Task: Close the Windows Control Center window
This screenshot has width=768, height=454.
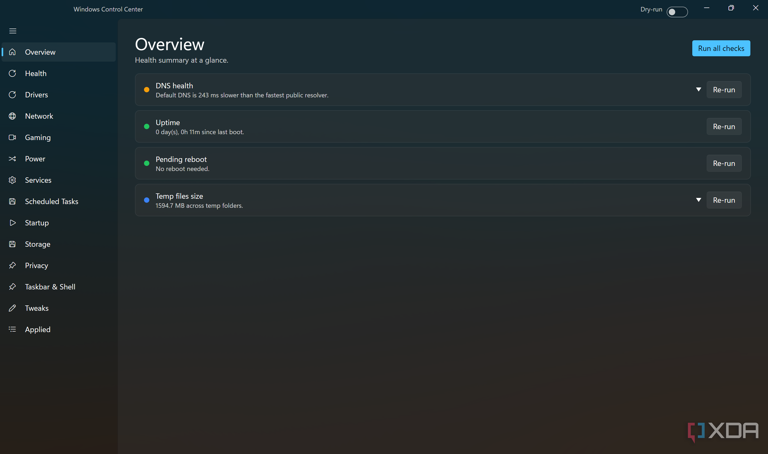Action: 755,8
